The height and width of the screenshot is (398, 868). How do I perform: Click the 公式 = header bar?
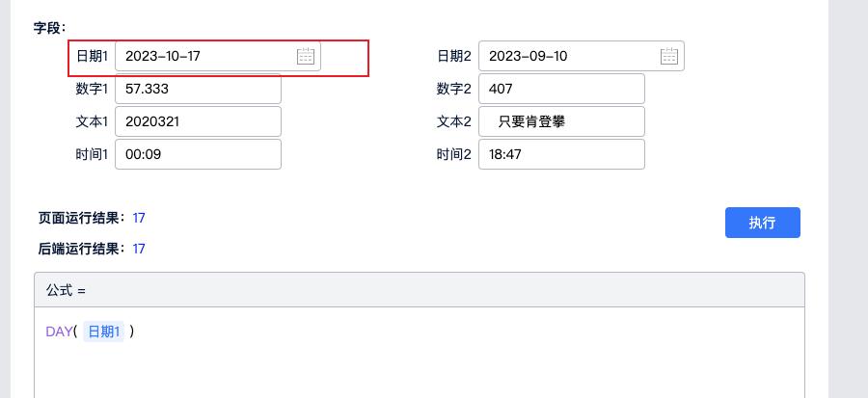[419, 290]
